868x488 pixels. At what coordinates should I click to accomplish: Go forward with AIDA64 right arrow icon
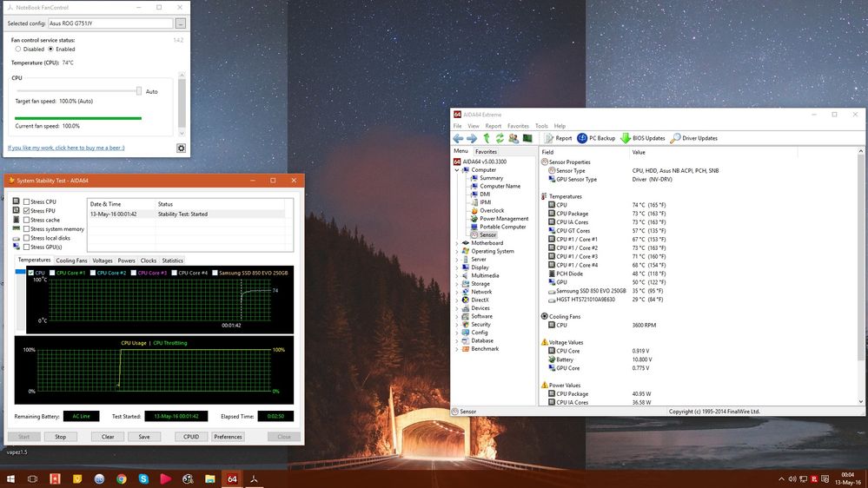[x=472, y=138]
